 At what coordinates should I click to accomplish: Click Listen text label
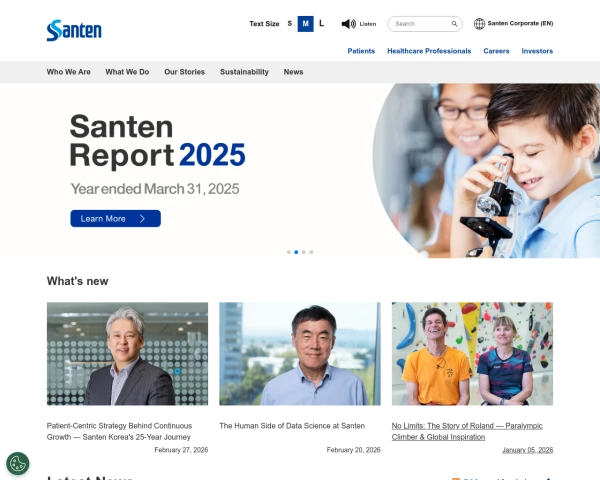click(368, 24)
